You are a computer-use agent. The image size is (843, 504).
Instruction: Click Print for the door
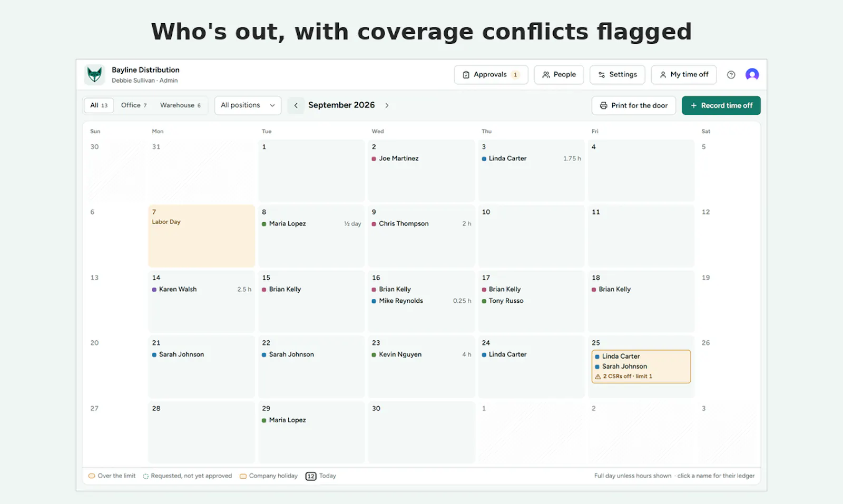point(634,105)
